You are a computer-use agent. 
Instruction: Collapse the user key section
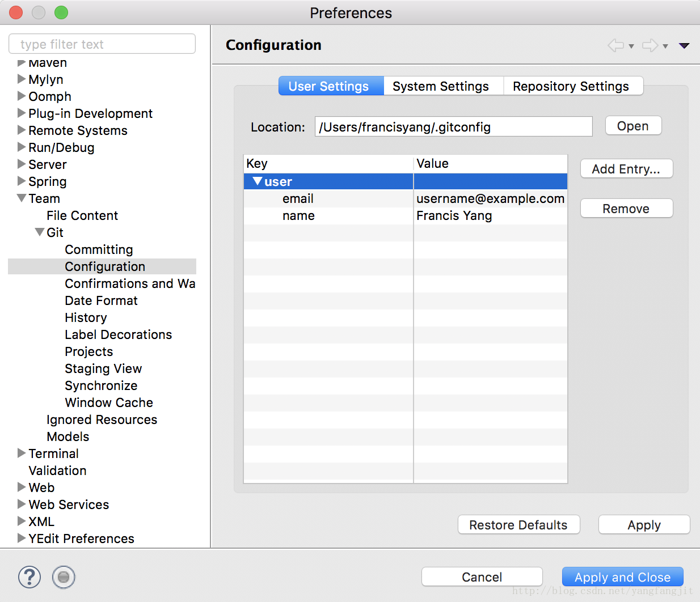pyautogui.click(x=258, y=181)
